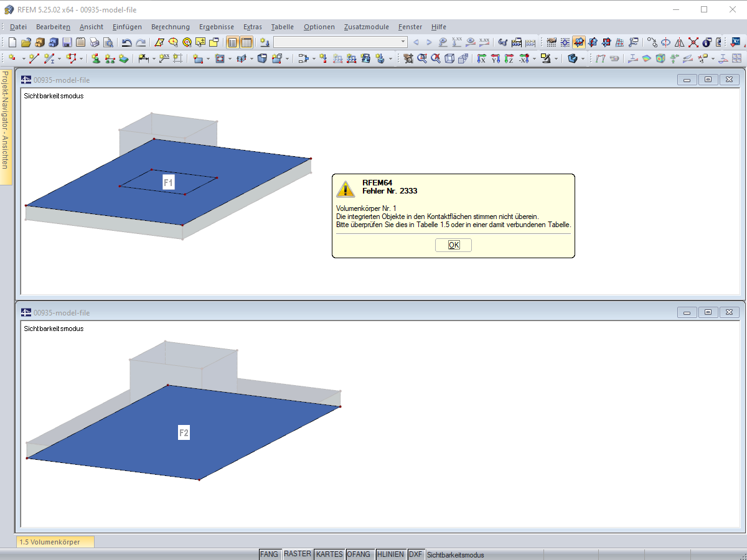
Task: Open the Projekt-Navigator Ansichten side tab
Action: (x=6, y=126)
